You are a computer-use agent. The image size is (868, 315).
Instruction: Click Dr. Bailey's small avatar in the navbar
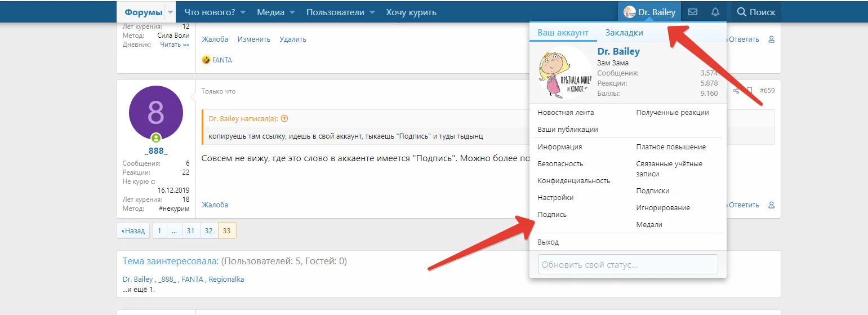point(630,12)
